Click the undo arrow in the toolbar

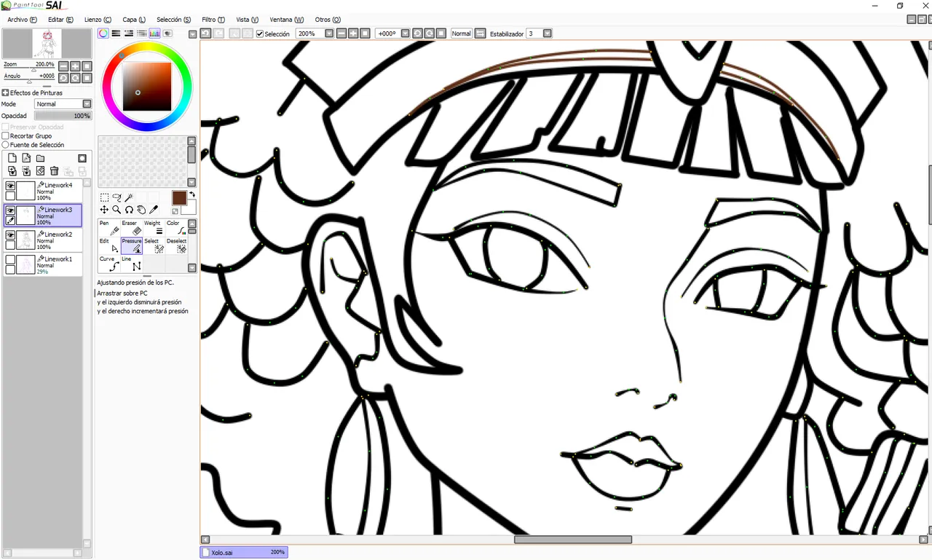206,33
